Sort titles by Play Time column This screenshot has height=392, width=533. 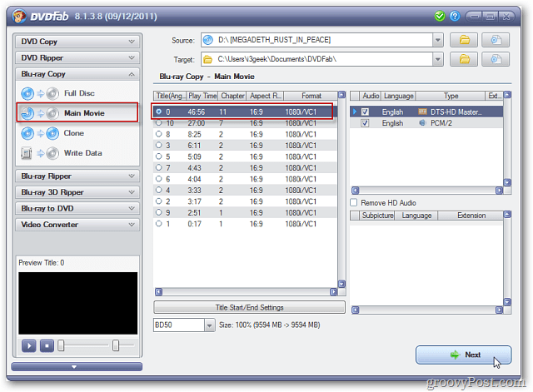pos(202,96)
